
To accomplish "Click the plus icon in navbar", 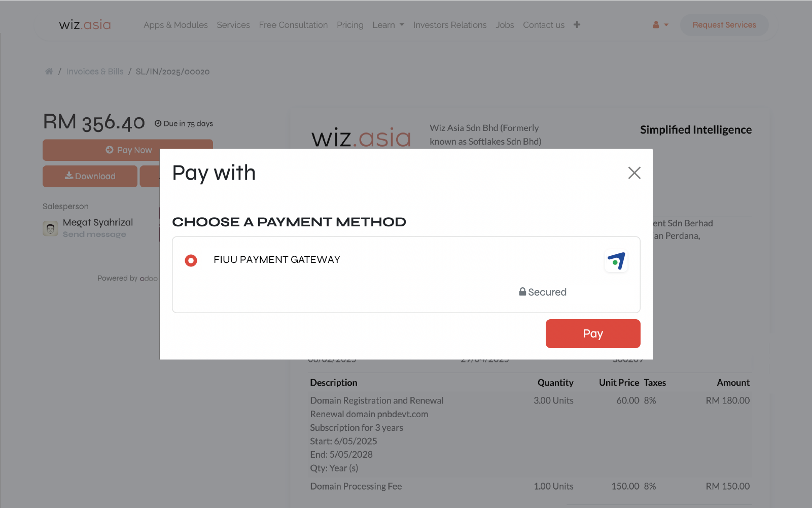I will coord(577,25).
